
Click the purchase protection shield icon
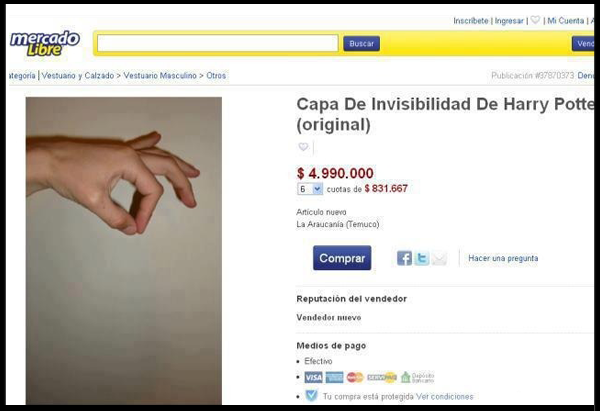tap(311, 396)
